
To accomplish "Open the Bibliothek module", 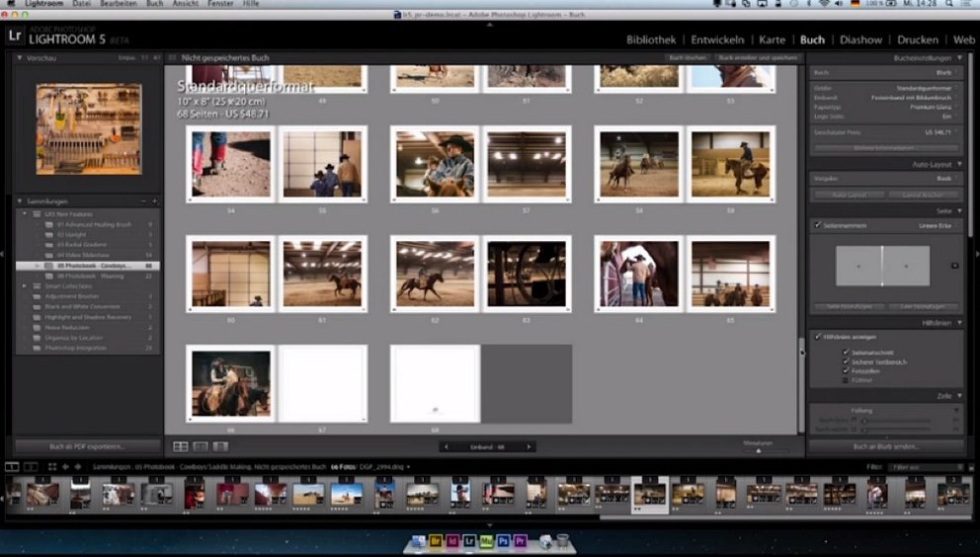I will click(651, 40).
